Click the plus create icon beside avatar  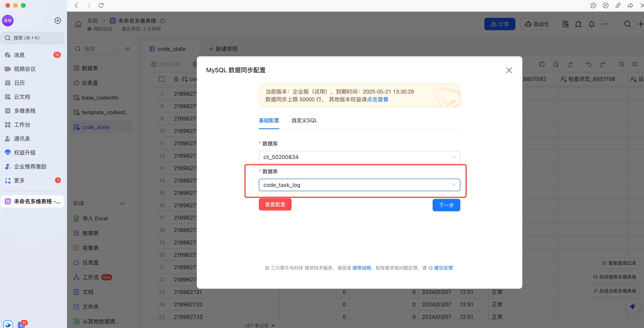tap(58, 21)
